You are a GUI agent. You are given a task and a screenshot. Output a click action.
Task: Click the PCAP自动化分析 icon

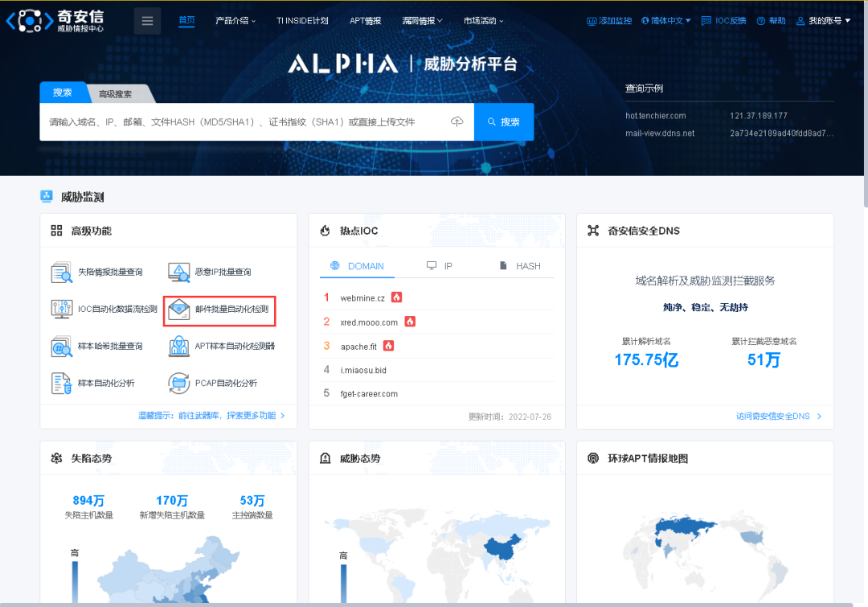[x=178, y=383]
